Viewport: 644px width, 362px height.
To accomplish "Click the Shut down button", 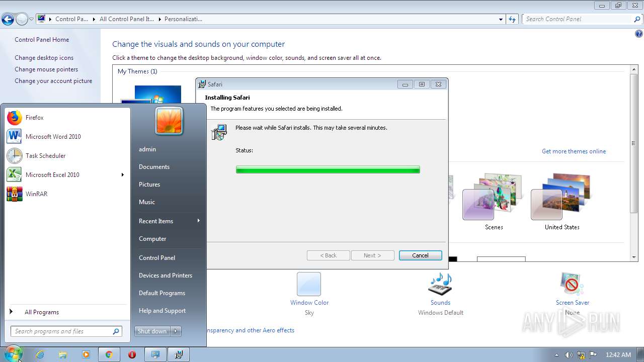I will 152,331.
